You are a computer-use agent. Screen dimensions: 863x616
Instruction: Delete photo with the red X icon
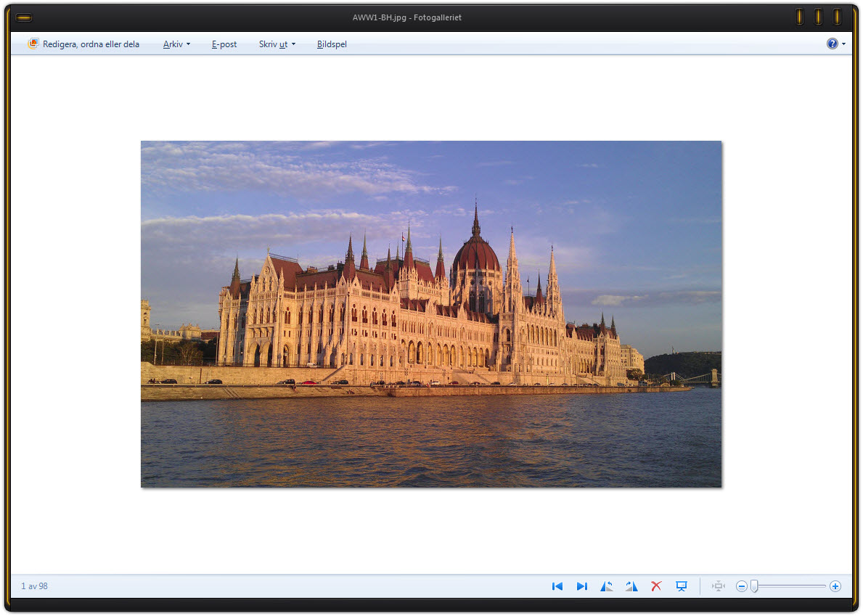point(656,586)
